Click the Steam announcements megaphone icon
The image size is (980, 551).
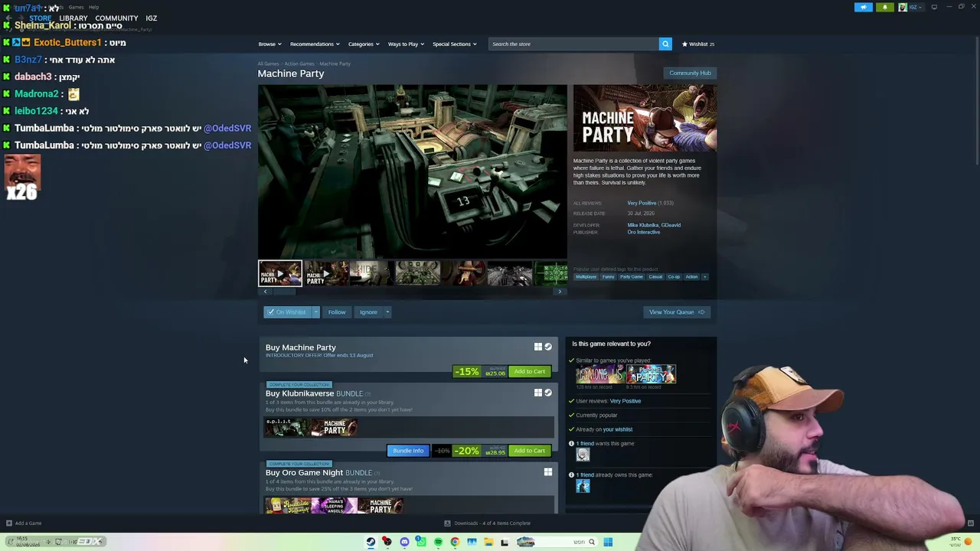click(x=863, y=7)
